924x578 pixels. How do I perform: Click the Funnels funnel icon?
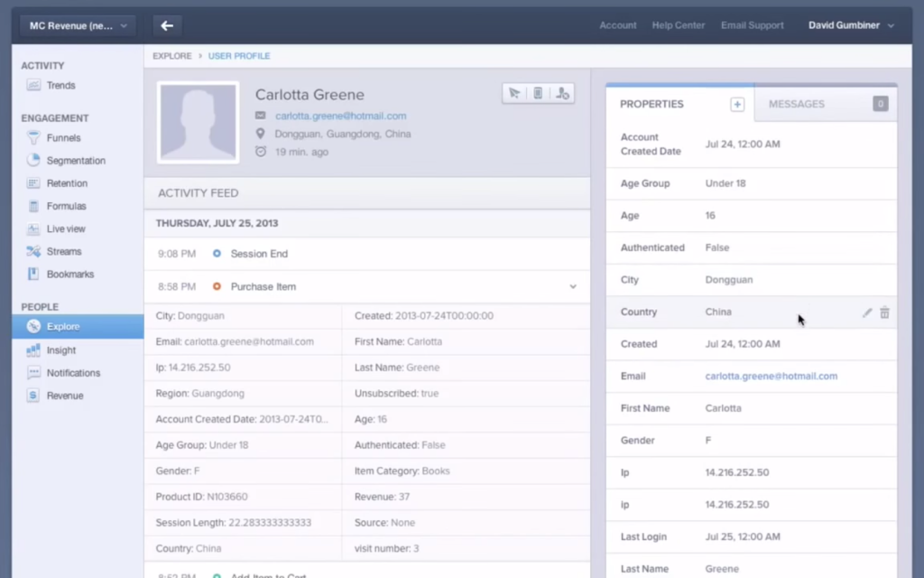33,138
